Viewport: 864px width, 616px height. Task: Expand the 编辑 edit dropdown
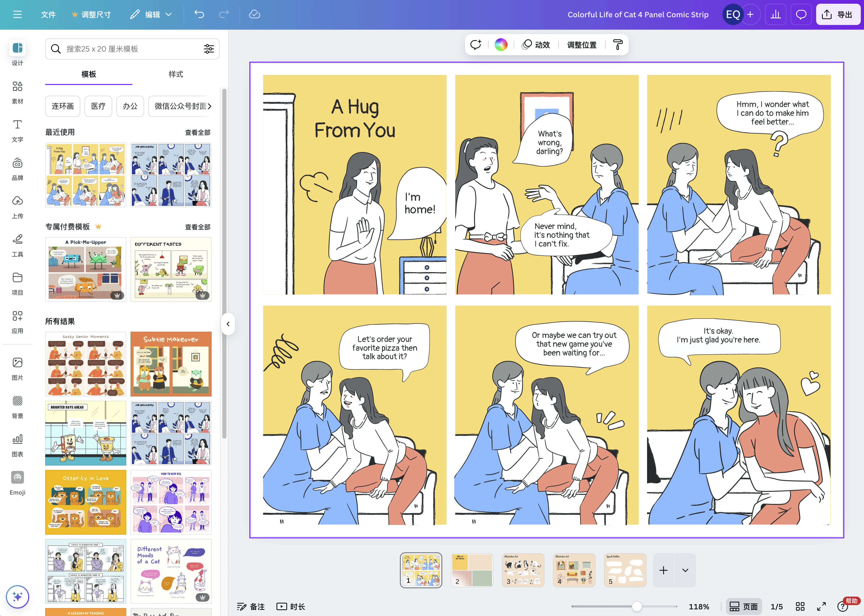[170, 14]
